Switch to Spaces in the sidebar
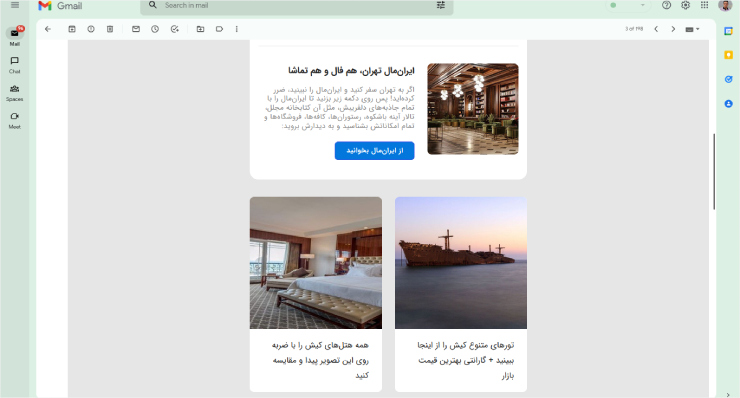This screenshot has height=398, width=740. coord(15,93)
